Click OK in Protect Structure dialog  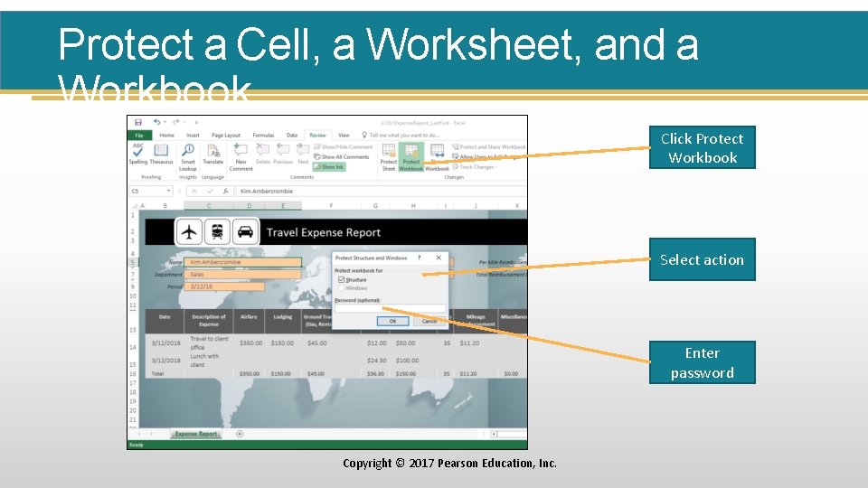(392, 321)
